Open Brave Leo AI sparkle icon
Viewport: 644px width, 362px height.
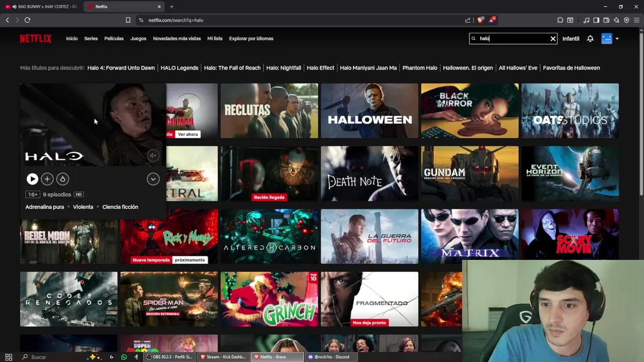tap(616, 20)
